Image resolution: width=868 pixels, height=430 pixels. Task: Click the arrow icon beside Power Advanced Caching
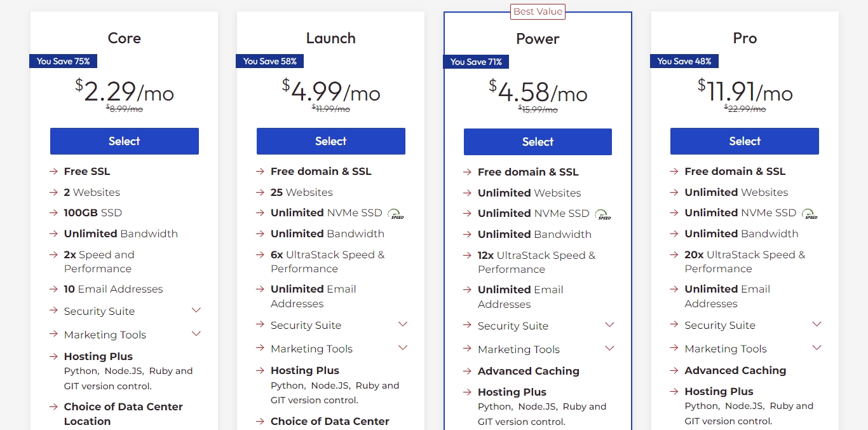click(467, 371)
